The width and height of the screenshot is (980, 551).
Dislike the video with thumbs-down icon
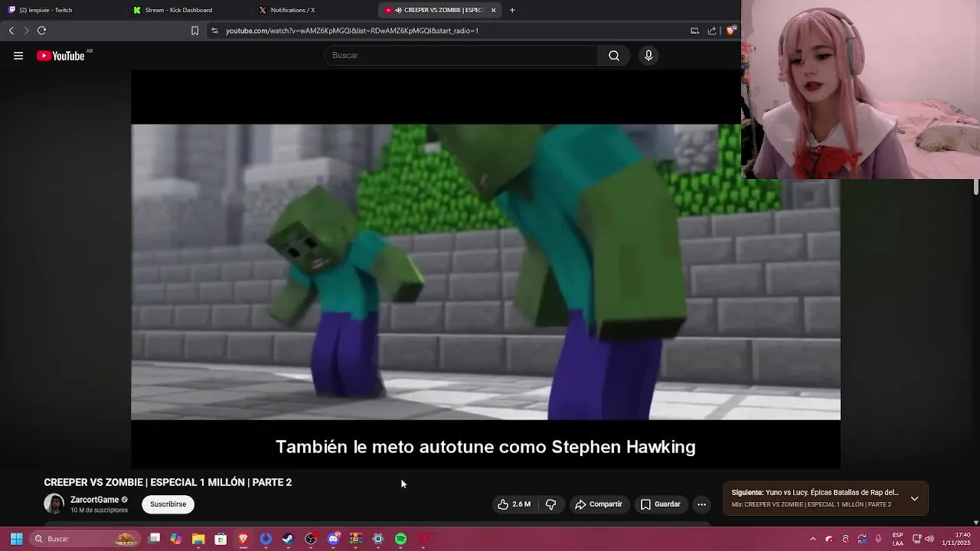point(550,504)
